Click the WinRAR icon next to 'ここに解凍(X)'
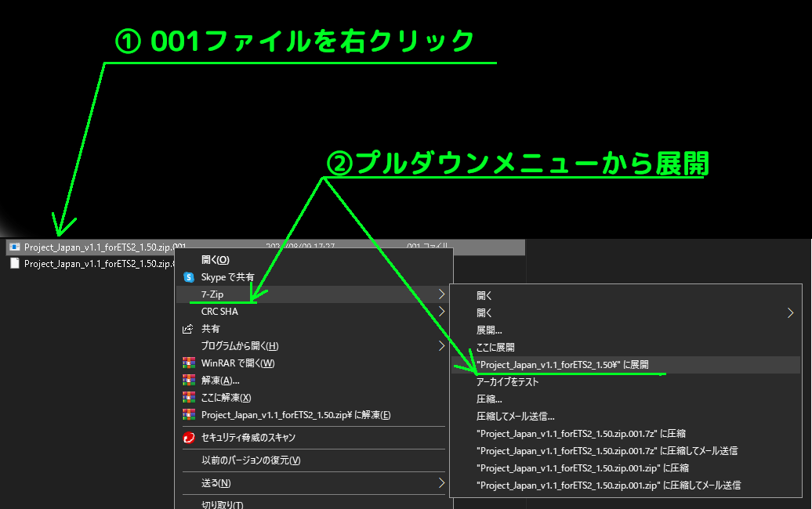Viewport: 812px width, 509px height. click(188, 397)
